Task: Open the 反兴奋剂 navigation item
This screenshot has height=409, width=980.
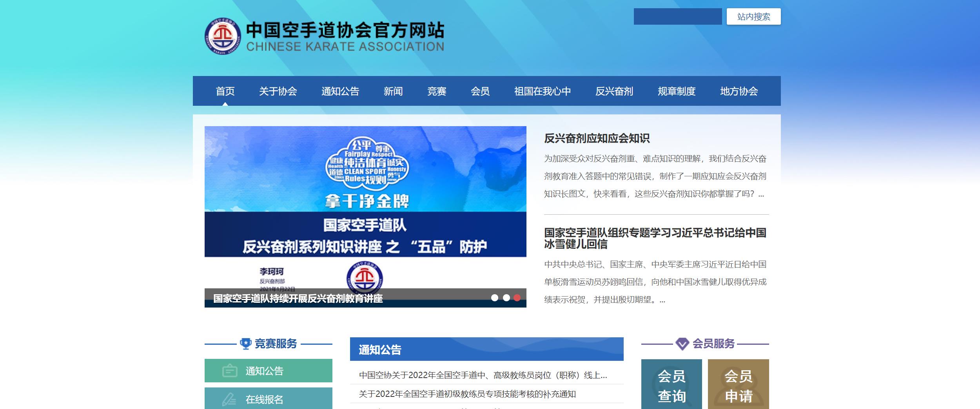Action: pyautogui.click(x=614, y=91)
